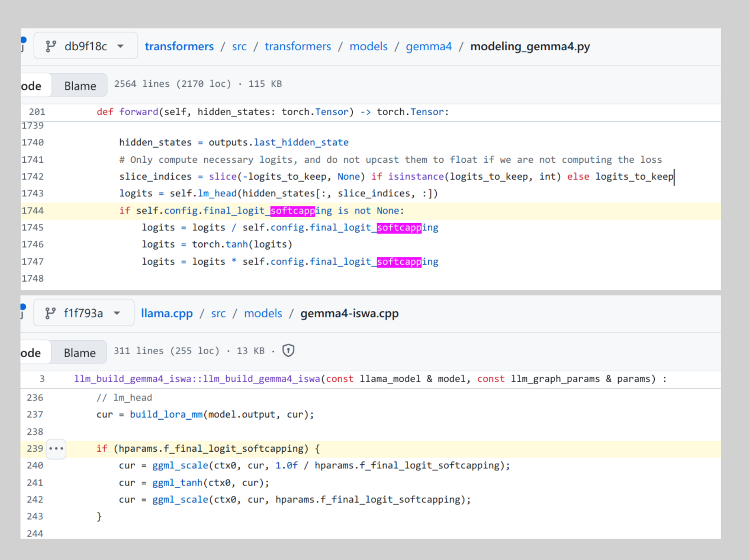Open the gemma4 folder breadcrumb
The height and width of the screenshot is (560, 749).
429,46
